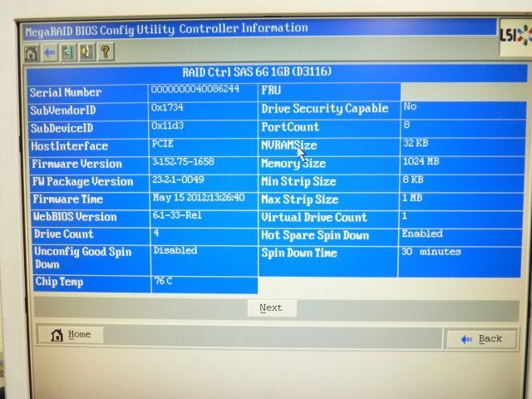
Task: Click the RAID Ctrl SAS 6G 1GB (D3116) header
Action: [257, 72]
